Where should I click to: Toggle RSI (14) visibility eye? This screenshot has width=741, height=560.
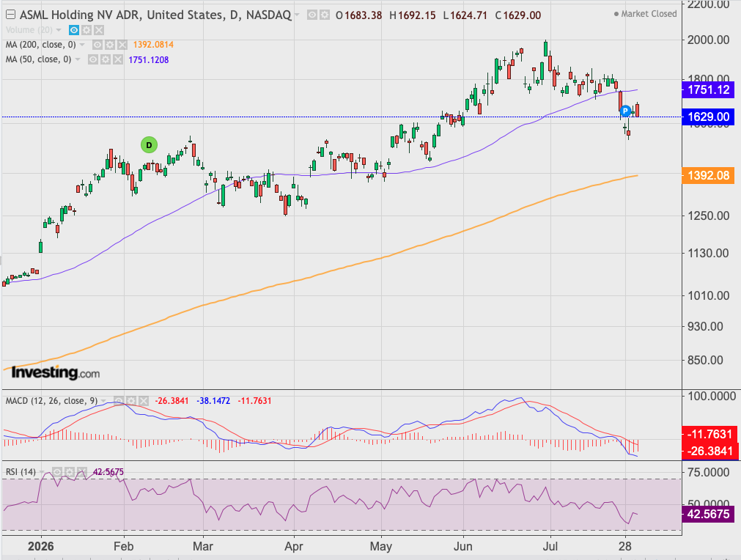[x=57, y=472]
